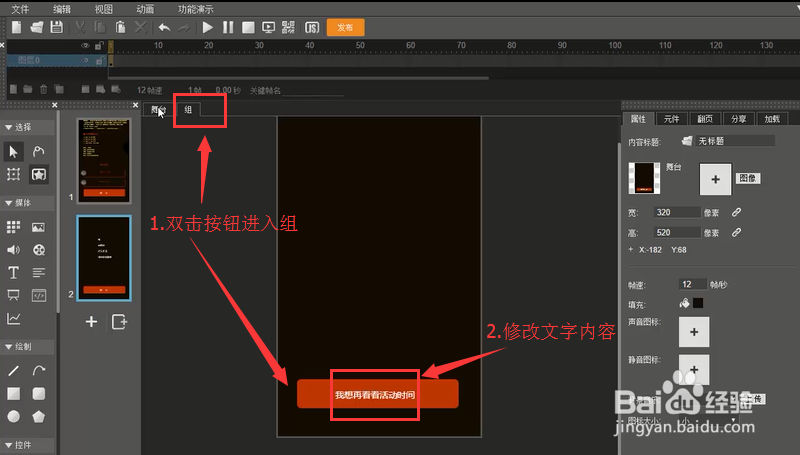The width and height of the screenshot is (800, 455).
Task: Insert chart with graph tool
Action: [13, 319]
